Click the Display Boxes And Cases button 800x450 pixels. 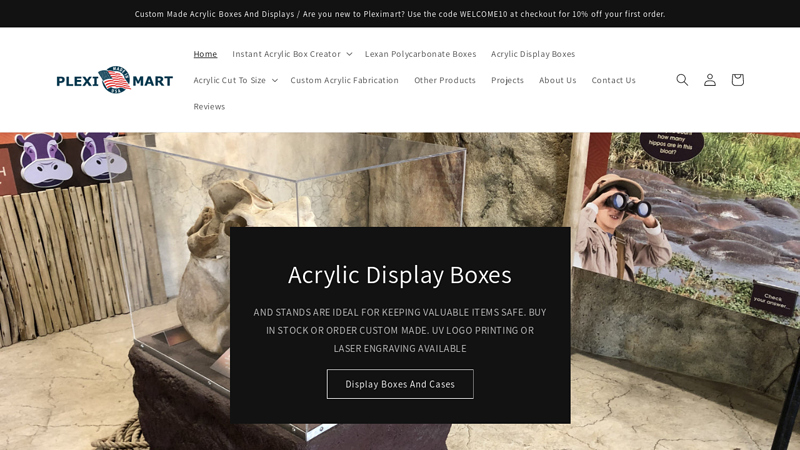[400, 384]
